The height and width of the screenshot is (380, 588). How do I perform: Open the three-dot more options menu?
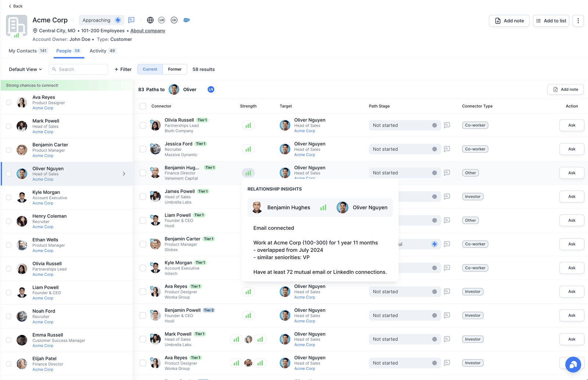pyautogui.click(x=578, y=21)
